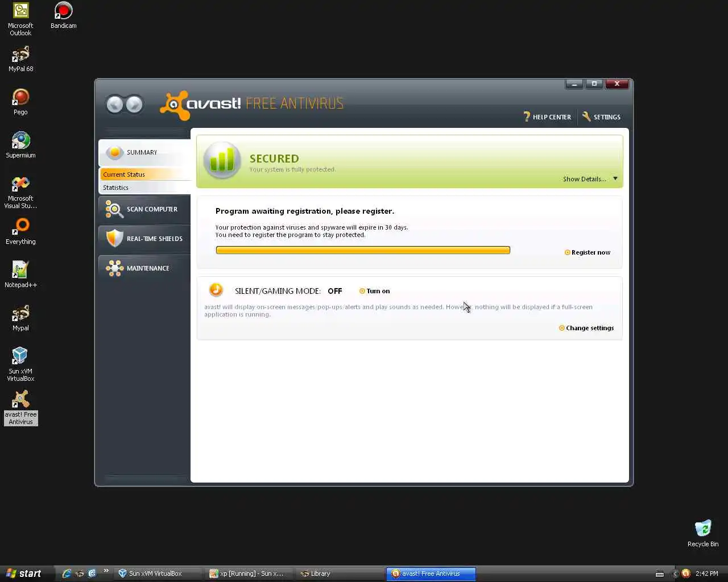Select Microsoft Visual Studio desktop icon
728x582 pixels.
pos(20,193)
